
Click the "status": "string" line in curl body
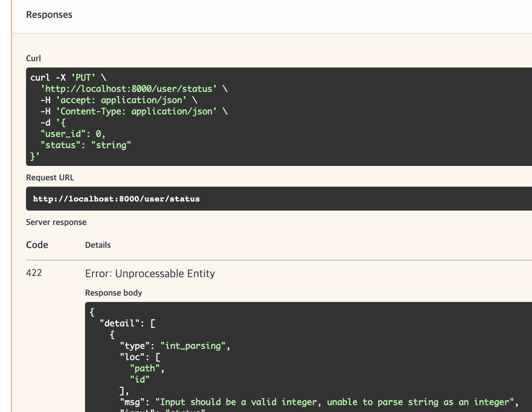[x=86, y=145]
